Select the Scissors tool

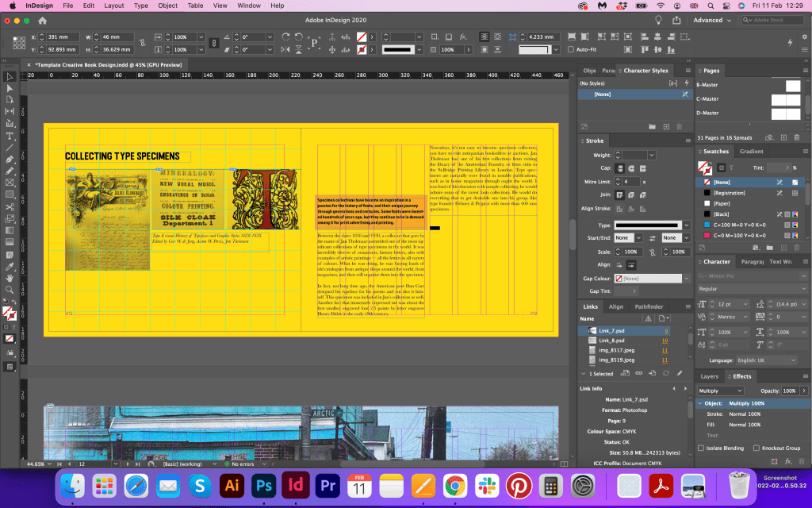pos(10,208)
